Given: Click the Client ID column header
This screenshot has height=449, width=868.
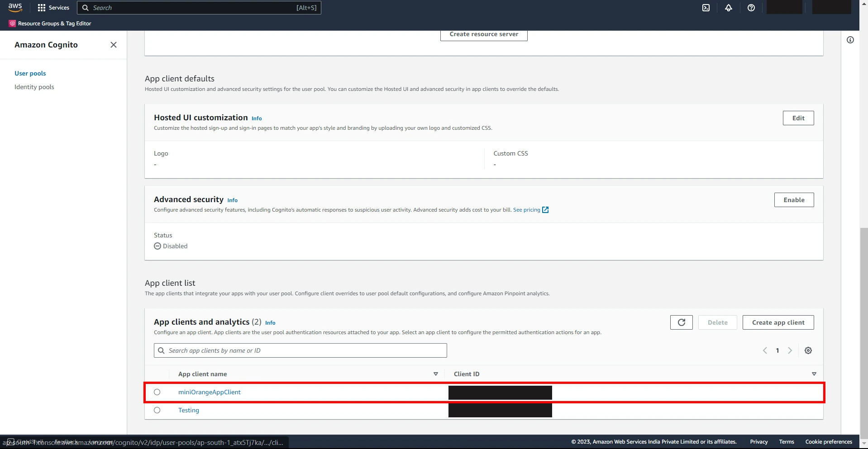Looking at the screenshot, I should (x=467, y=374).
